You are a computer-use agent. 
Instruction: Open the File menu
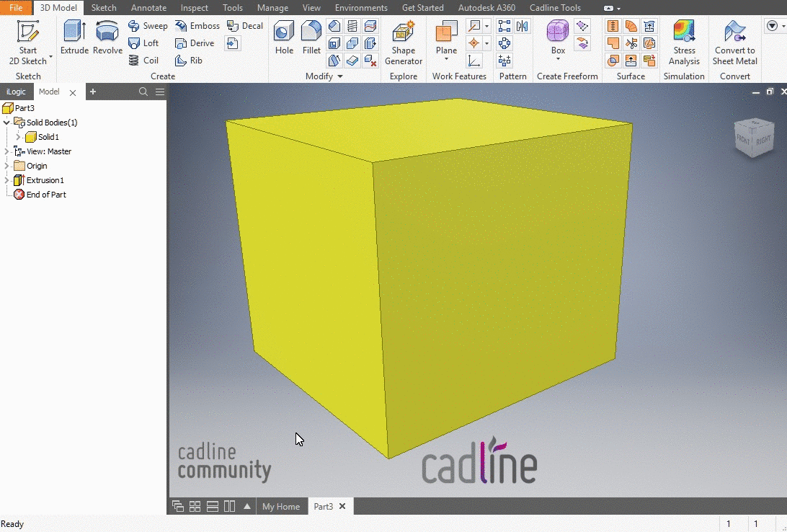click(16, 7)
